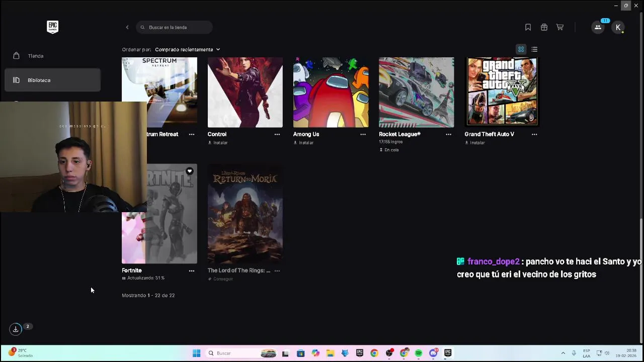Screen dimensions: 644x362
Task: Open the shopping cart icon
Action: point(559,27)
